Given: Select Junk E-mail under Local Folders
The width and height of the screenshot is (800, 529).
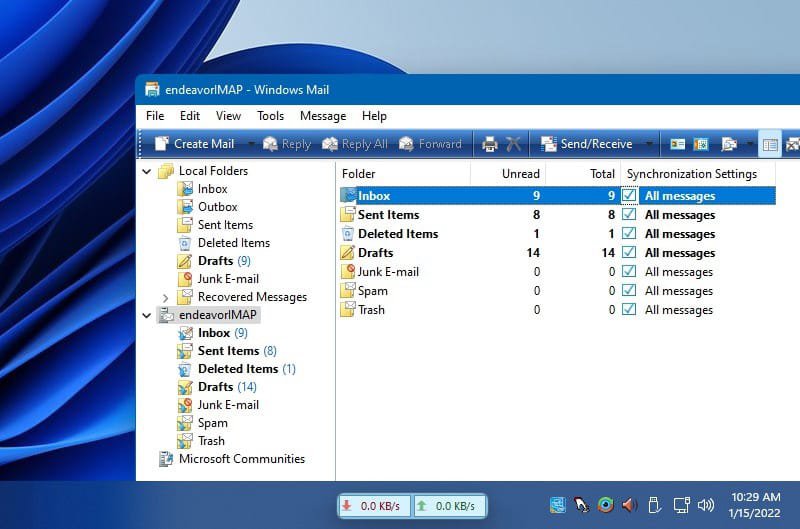Looking at the screenshot, I should (218, 279).
